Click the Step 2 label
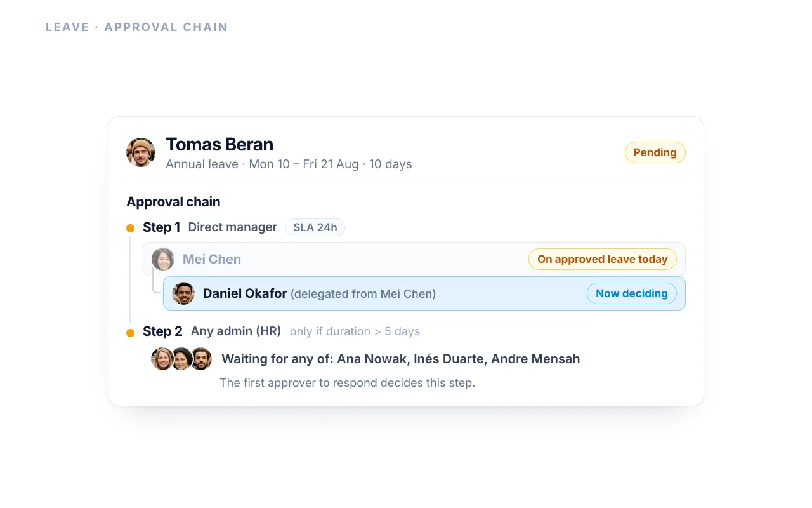 click(162, 331)
